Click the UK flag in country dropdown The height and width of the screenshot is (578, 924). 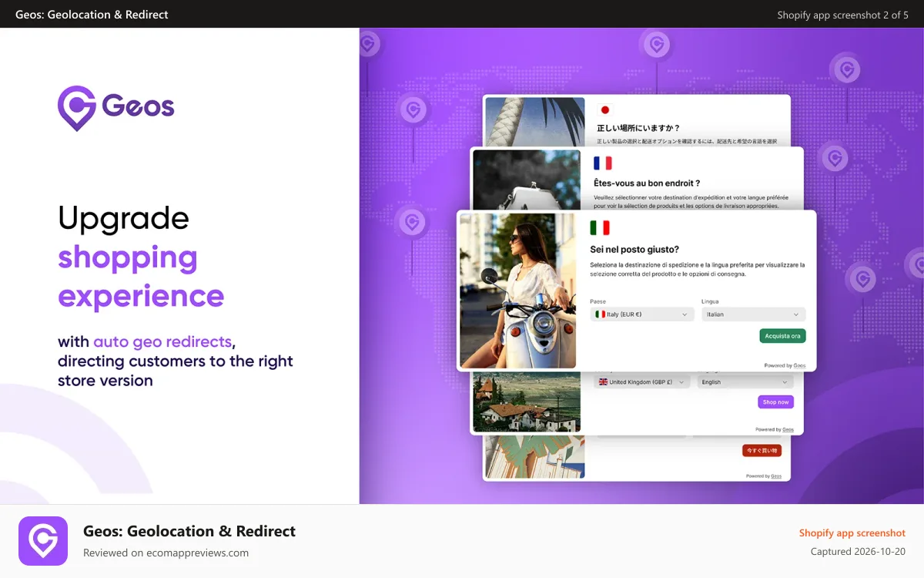(603, 382)
